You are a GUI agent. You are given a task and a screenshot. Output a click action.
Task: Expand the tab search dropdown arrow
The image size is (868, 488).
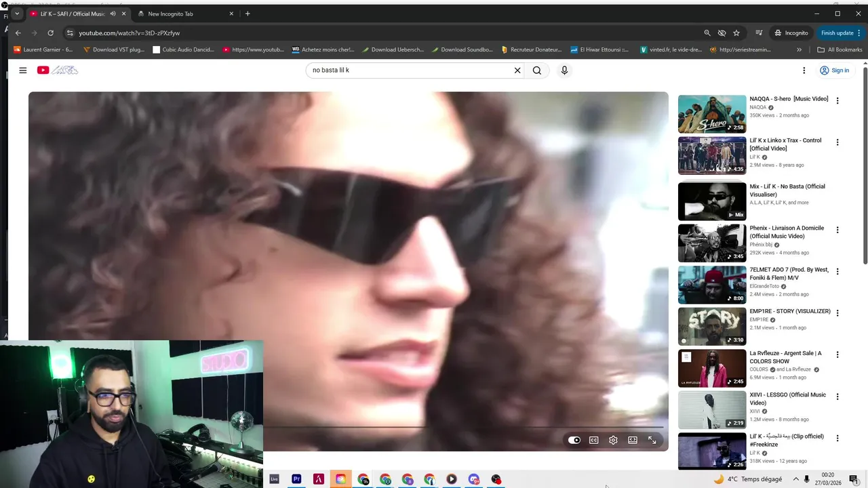pyautogui.click(x=17, y=14)
